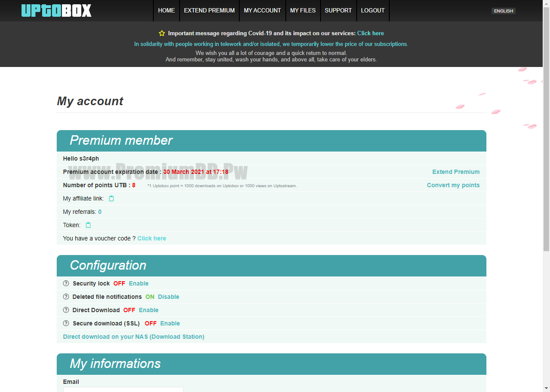Open help icon beside Direct Download
Viewport: 550px width, 392px height.
66,310
